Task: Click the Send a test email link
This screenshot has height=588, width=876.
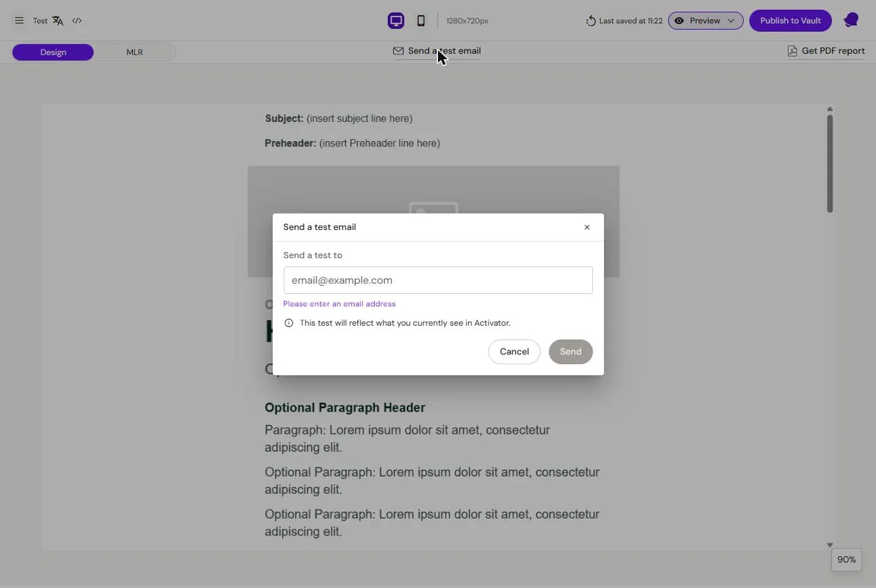Action: pos(444,51)
